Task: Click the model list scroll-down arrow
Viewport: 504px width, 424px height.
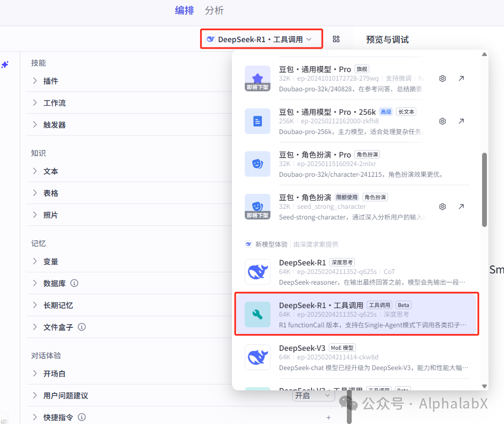Action: 484,386
